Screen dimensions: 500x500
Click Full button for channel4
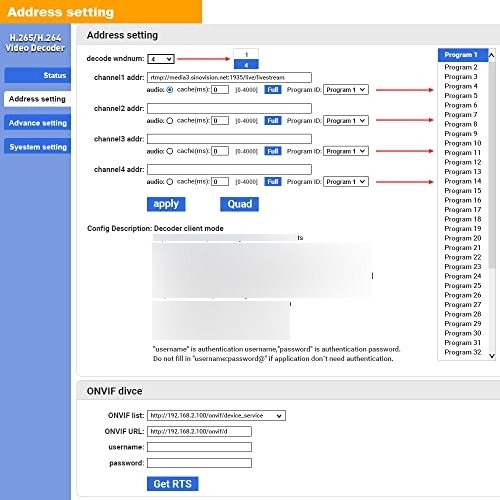pos(273,182)
